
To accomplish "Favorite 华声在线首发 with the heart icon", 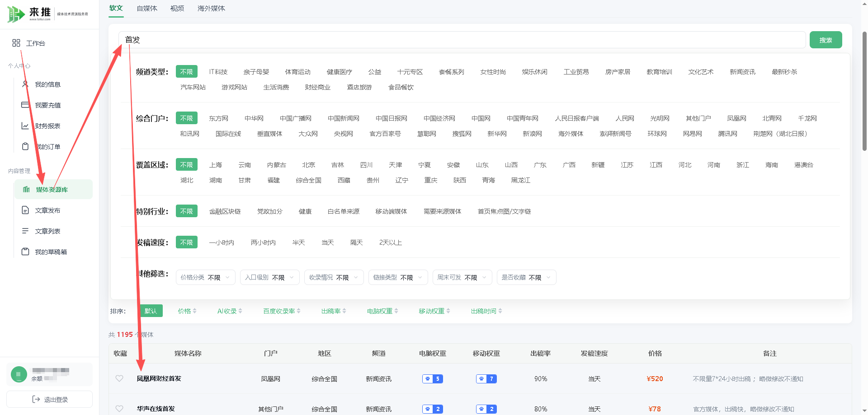I will coord(119,409).
